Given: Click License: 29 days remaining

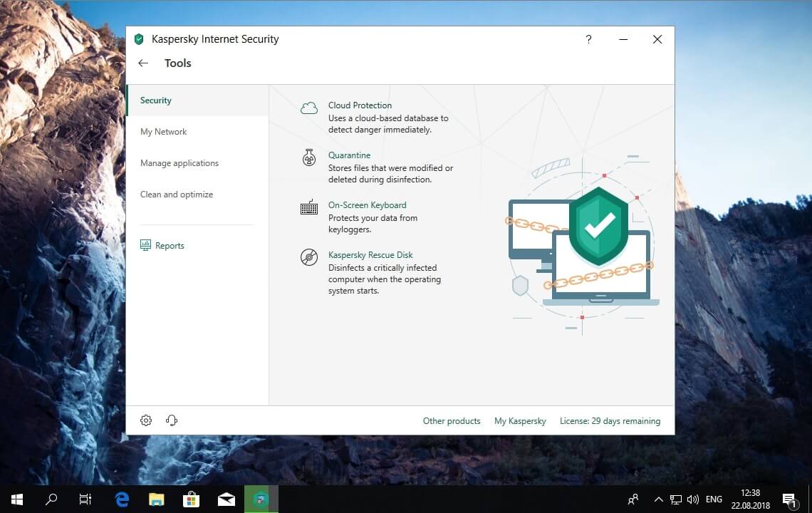Looking at the screenshot, I should [610, 421].
